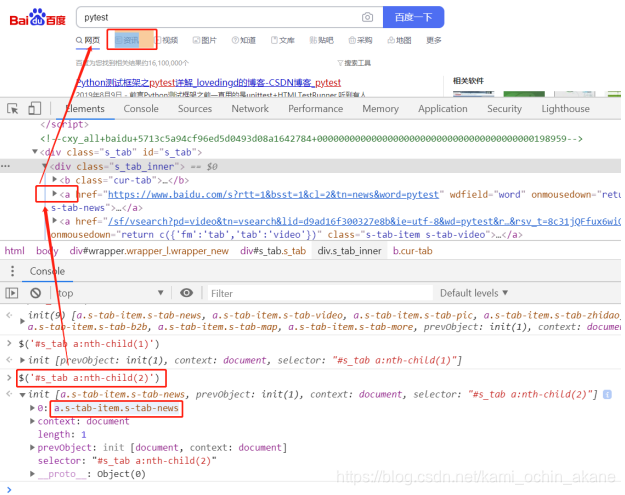Select div#wrapper breadcrumb item

click(x=149, y=251)
